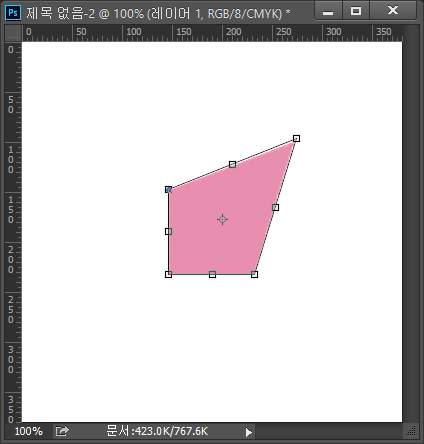
Task: Click the Photoshop Ps icon in title bar
Action: [13, 13]
